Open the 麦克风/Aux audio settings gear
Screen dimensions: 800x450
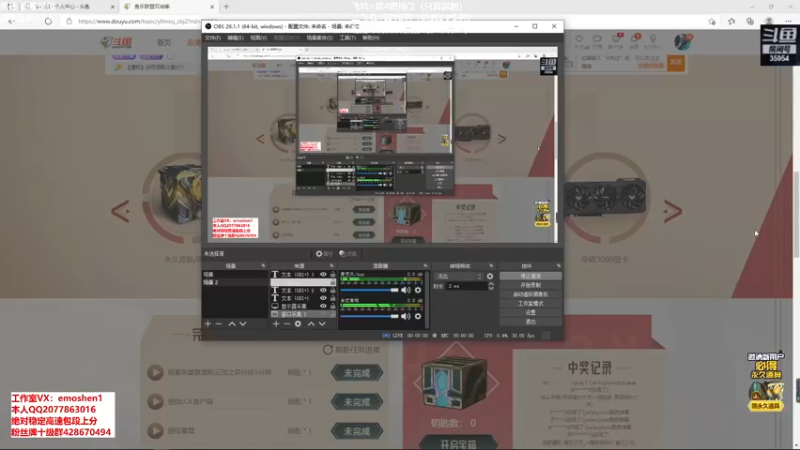(418, 290)
